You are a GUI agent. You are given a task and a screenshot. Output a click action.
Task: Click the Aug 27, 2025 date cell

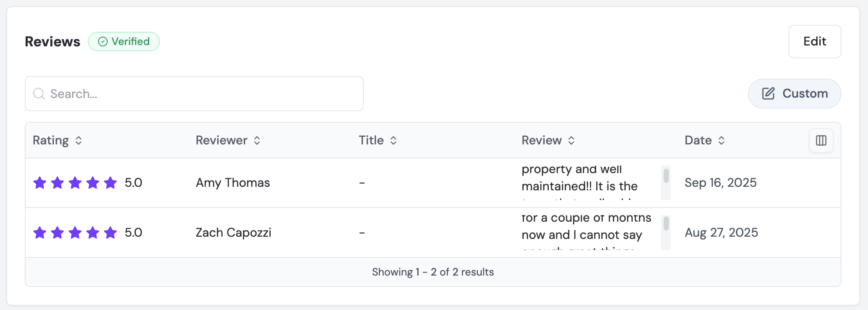(721, 233)
